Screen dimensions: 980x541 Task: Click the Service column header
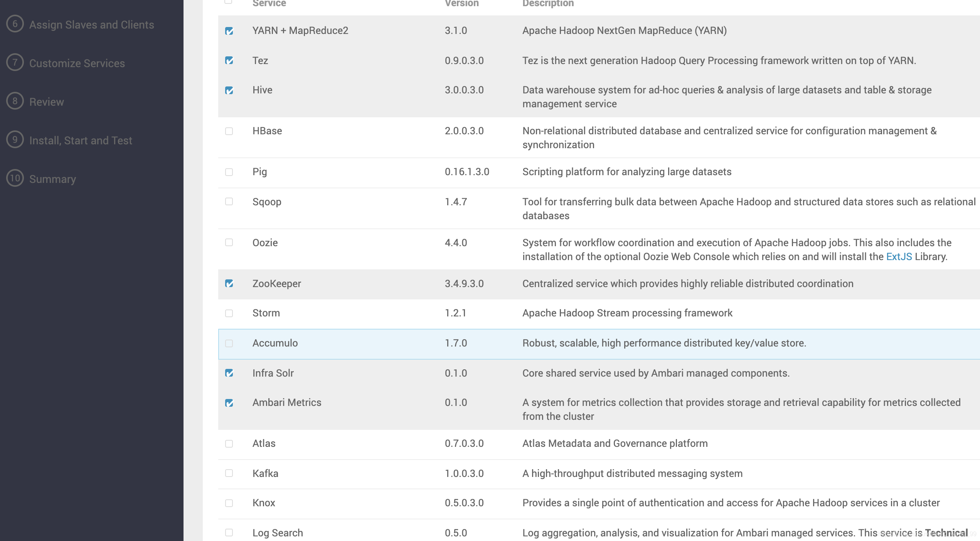[269, 3]
